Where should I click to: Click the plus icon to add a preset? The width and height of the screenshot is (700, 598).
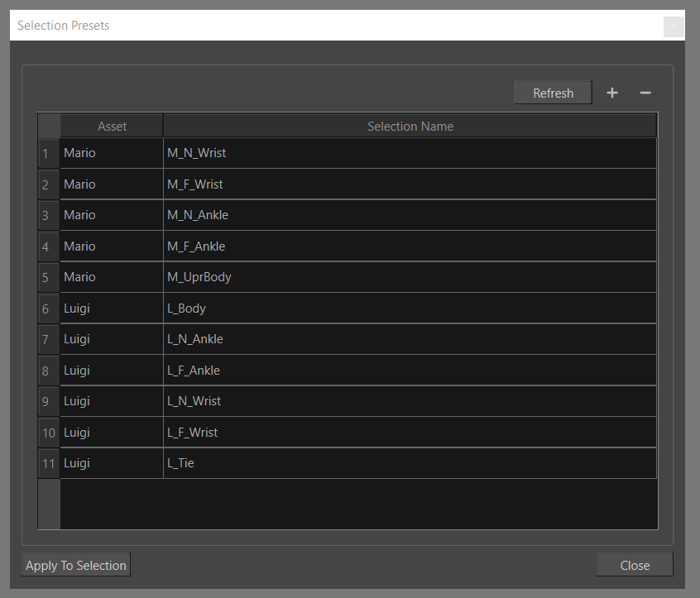(x=612, y=93)
